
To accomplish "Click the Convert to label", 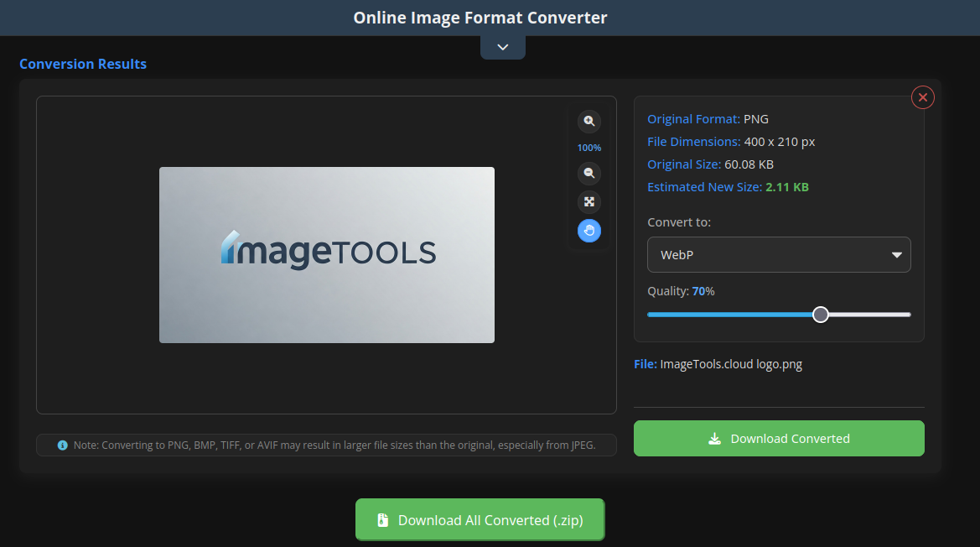I will pos(679,222).
